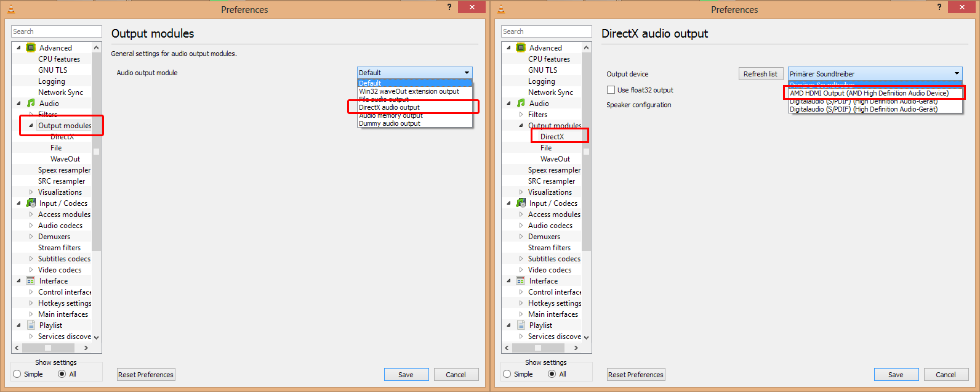
Task: Click Reset Preferences in right window
Action: click(x=636, y=374)
